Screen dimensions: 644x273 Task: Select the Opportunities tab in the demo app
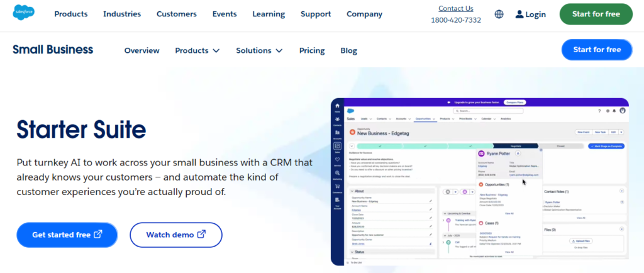click(x=423, y=119)
